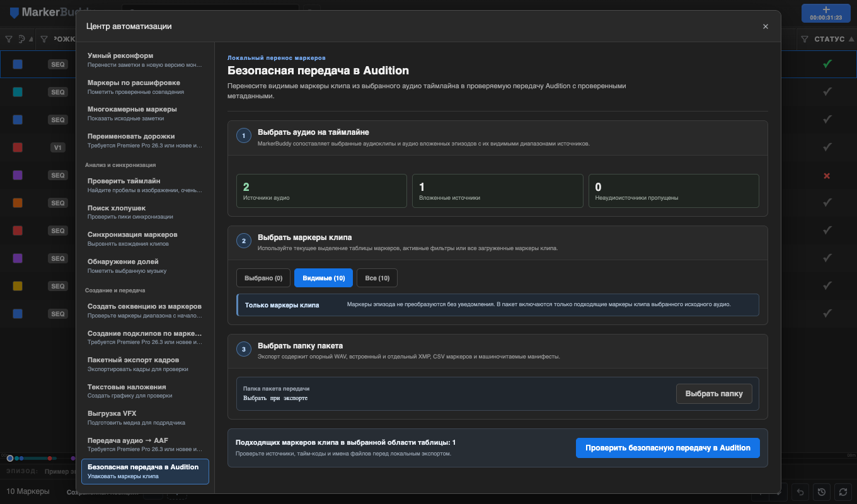The image size is (857, 504).
Task: Open Выгрузка VFX in the sidebar
Action: pos(145,417)
